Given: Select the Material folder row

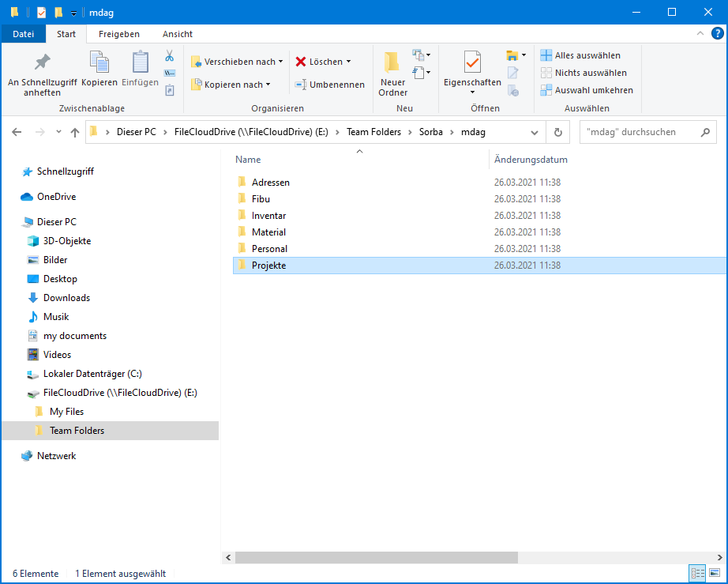Looking at the screenshot, I should (480, 232).
